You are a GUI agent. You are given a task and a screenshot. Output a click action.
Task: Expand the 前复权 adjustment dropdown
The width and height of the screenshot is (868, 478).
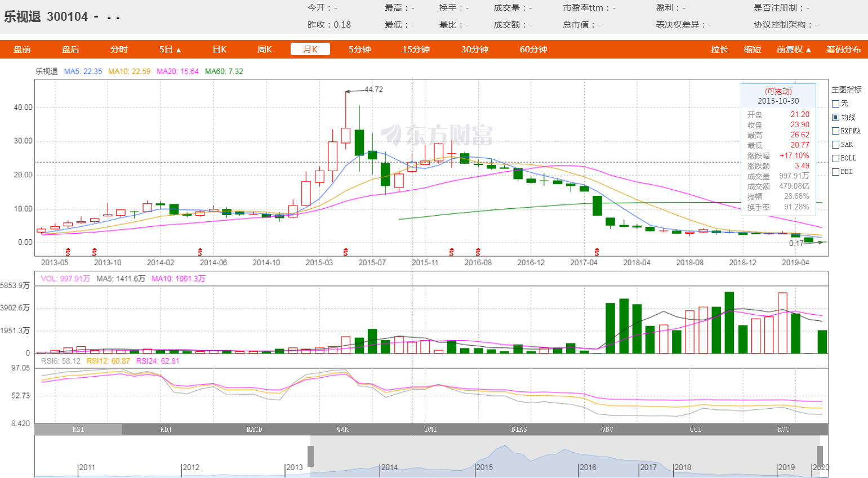pyautogui.click(x=794, y=50)
